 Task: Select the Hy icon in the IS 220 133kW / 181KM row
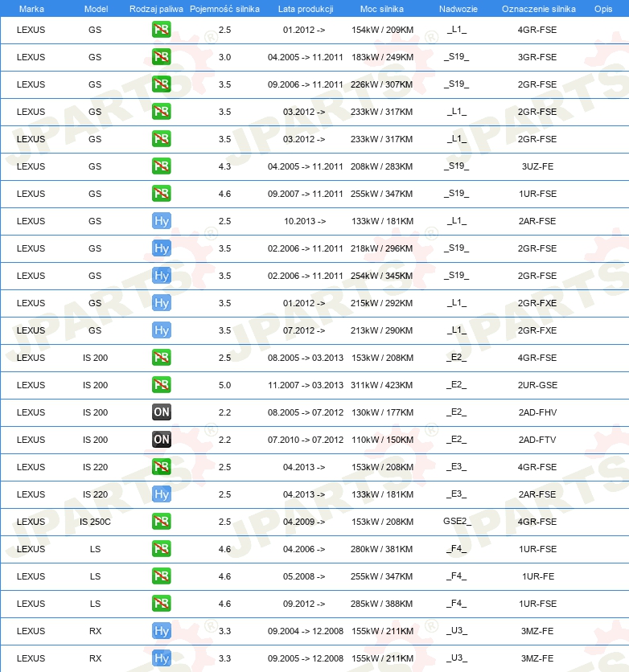point(161,494)
